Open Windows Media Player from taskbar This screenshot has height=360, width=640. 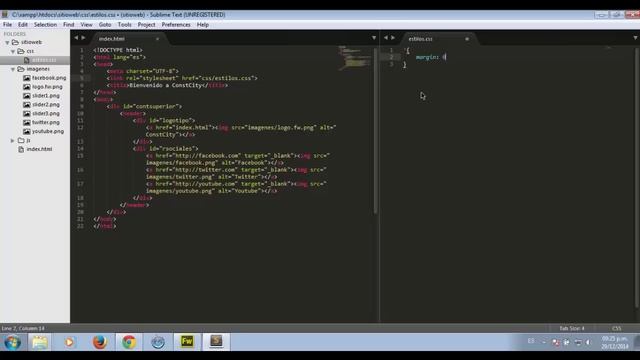tap(69, 342)
